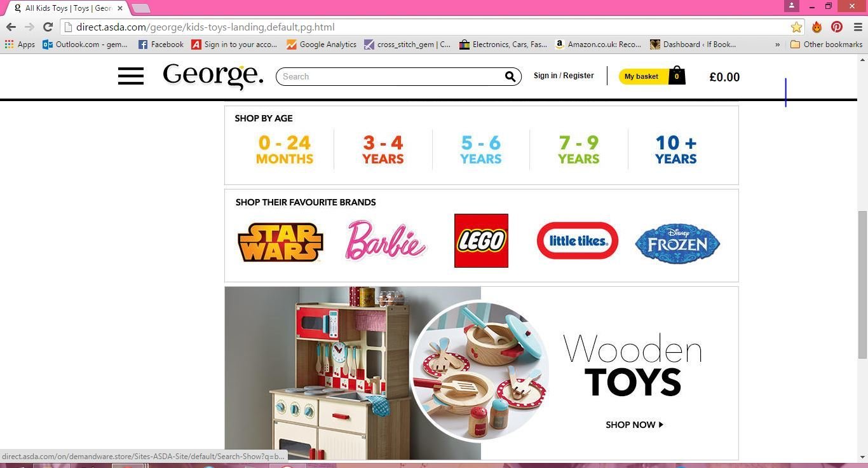This screenshot has height=468, width=868.
Task: Reload the page with refresh button
Action: point(48,27)
